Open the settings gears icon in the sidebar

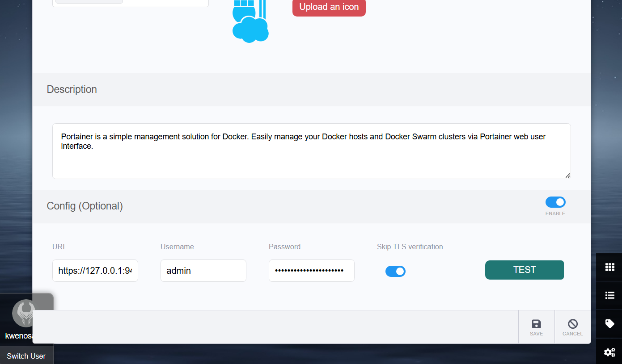[609, 352]
